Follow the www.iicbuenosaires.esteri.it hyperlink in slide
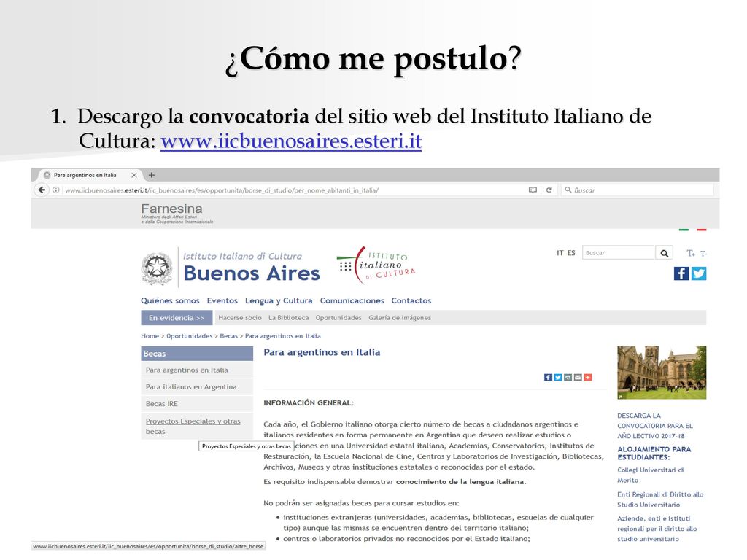747x560 pixels. click(x=291, y=141)
